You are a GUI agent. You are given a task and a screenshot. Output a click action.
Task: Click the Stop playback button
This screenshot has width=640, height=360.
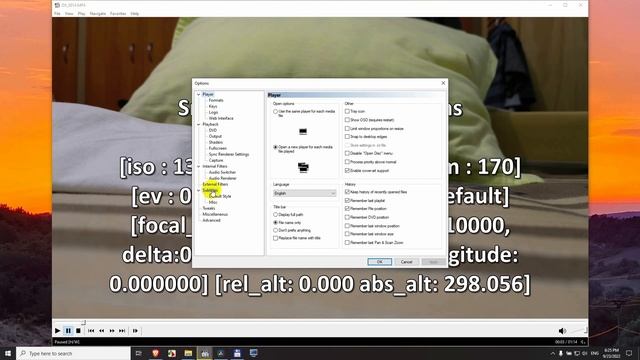[x=78, y=331]
